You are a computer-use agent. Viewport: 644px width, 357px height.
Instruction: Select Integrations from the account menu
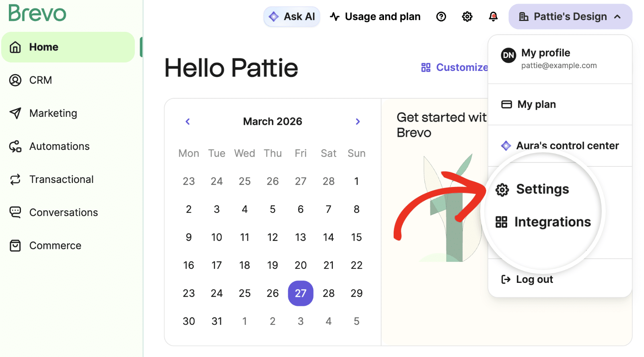click(552, 222)
